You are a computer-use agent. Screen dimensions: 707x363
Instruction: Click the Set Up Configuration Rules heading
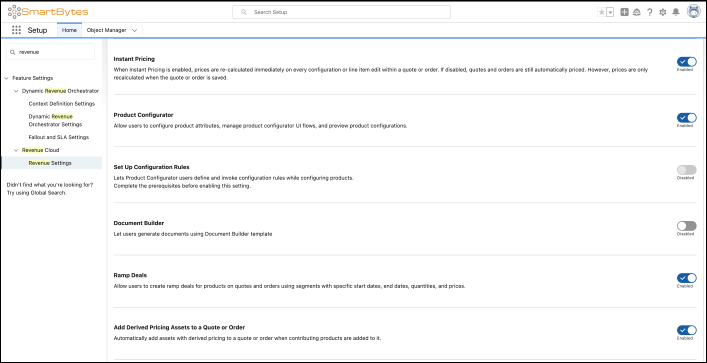pos(152,167)
